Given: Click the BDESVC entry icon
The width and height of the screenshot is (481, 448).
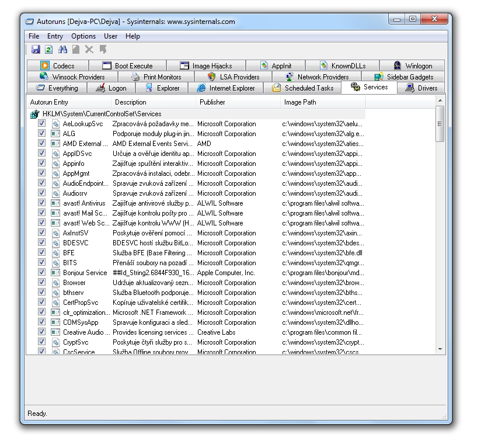Looking at the screenshot, I should tap(55, 243).
